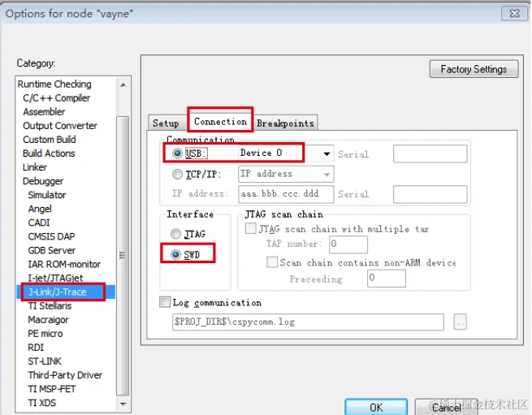The width and height of the screenshot is (532, 415).
Task: Select Third-Party Driver category
Action: (65, 375)
